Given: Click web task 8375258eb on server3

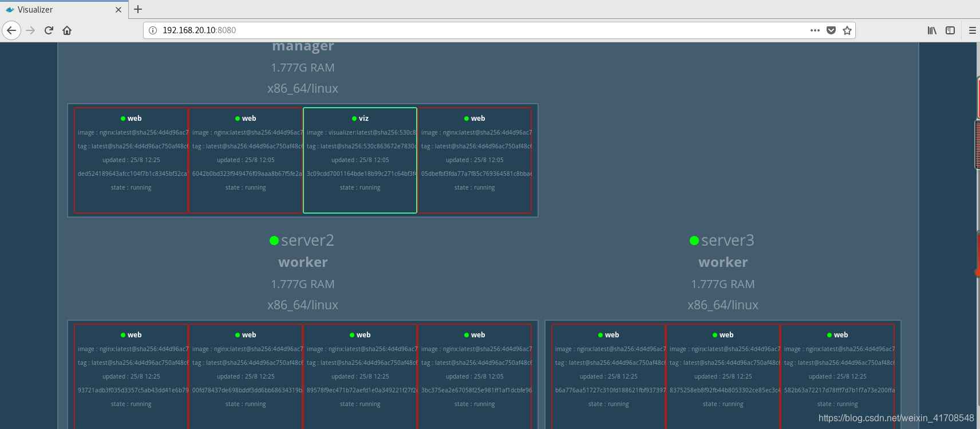Looking at the screenshot, I should (x=723, y=376).
